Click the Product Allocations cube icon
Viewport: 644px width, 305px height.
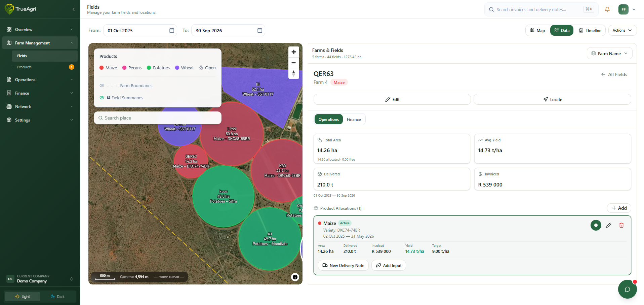(316, 208)
